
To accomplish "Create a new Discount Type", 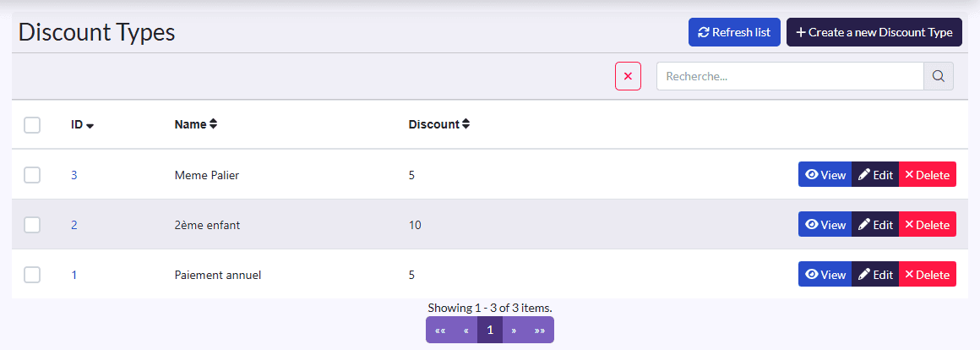I will (x=874, y=32).
